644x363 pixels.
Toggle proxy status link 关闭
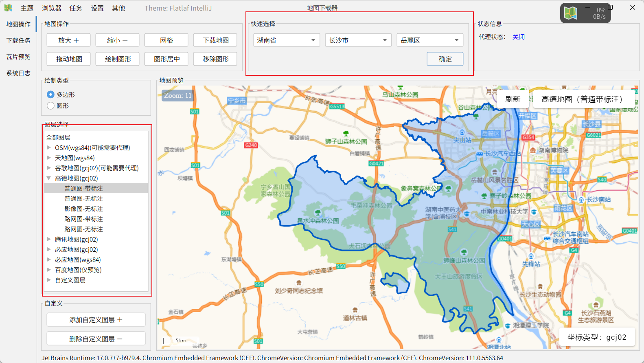click(518, 37)
